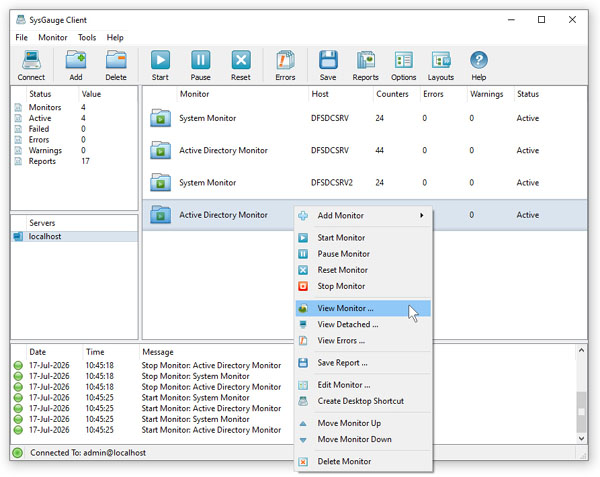
Task: Choose Pause Monitor in context menu
Action: pos(363,254)
